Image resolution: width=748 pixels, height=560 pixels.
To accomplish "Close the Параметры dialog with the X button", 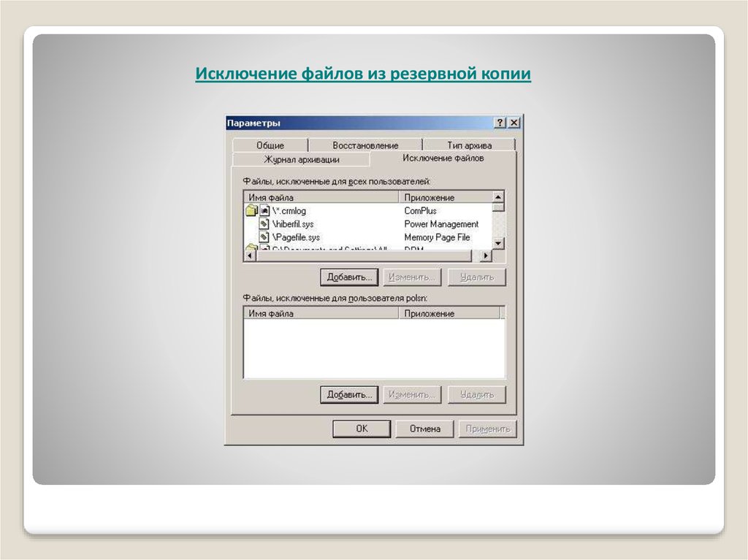I will (x=514, y=123).
